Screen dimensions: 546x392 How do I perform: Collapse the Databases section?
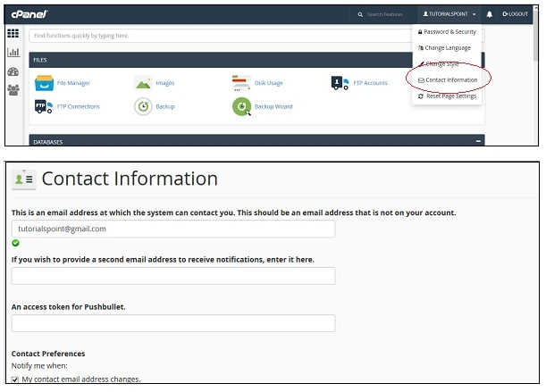tap(478, 141)
